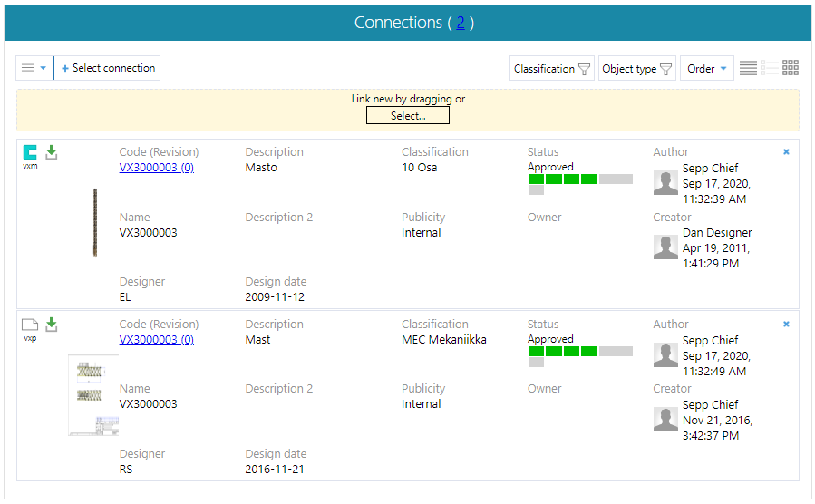Remove the Masto connection with x icon
815x504 pixels.
786,152
